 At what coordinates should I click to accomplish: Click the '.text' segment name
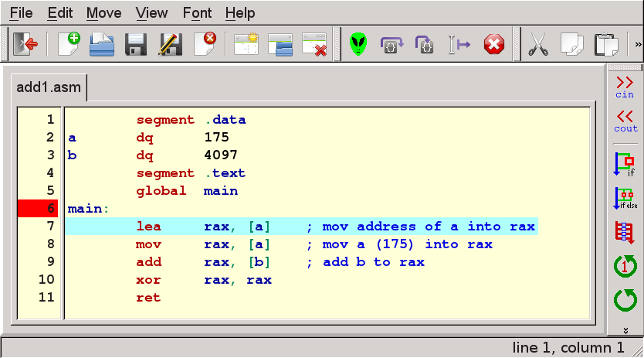pos(225,173)
